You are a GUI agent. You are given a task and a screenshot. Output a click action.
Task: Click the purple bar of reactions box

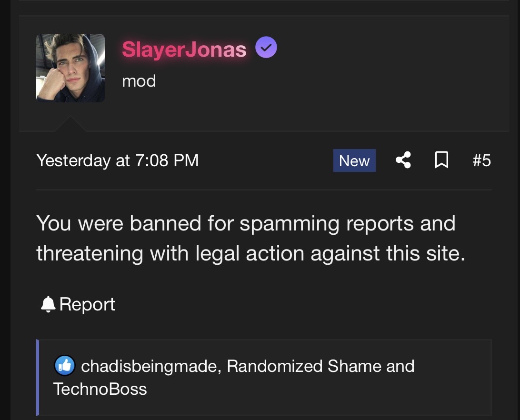pyautogui.click(x=38, y=377)
